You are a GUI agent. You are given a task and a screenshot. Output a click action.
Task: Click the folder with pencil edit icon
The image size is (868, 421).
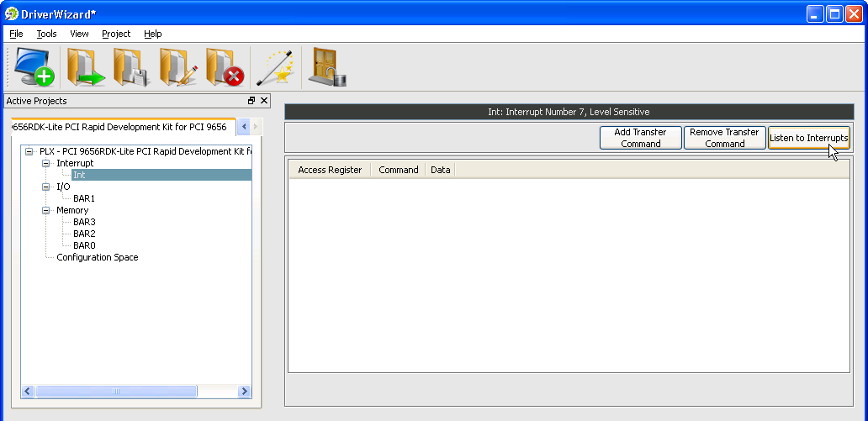178,67
